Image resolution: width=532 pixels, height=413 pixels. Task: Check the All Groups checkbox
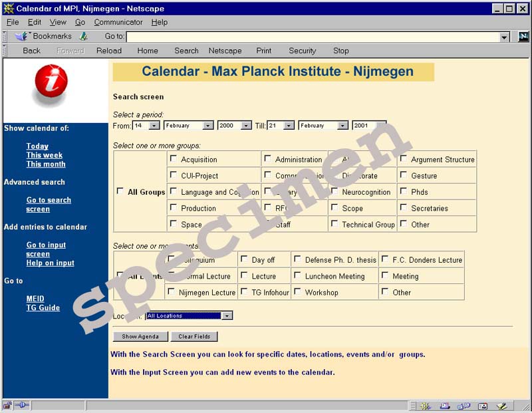pos(120,191)
